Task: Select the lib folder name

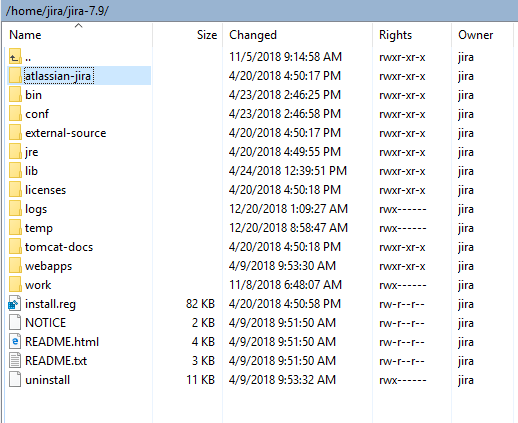Action: tap(31, 171)
